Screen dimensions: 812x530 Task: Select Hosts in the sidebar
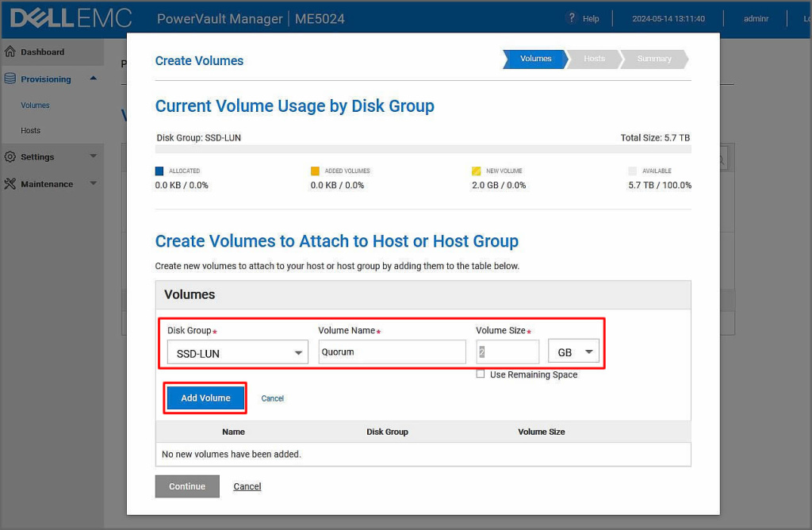click(30, 131)
